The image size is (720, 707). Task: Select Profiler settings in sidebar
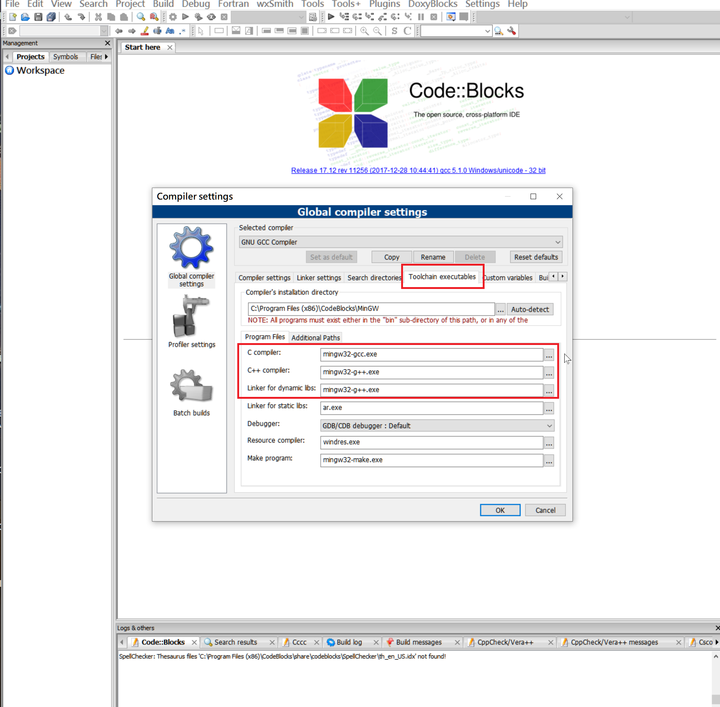click(191, 322)
